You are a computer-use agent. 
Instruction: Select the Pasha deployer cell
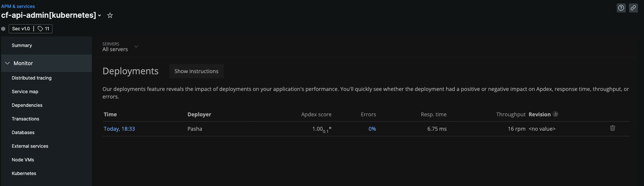pos(195,129)
